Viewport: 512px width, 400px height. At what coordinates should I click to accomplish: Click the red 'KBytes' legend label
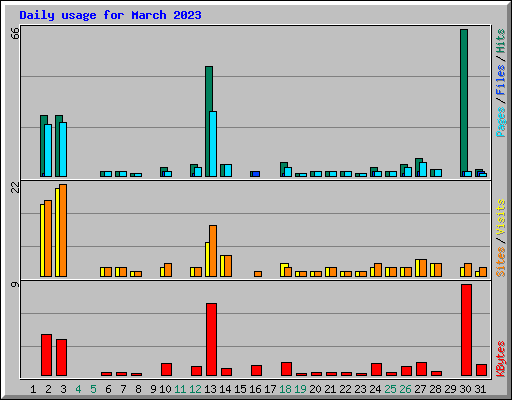pos(500,359)
